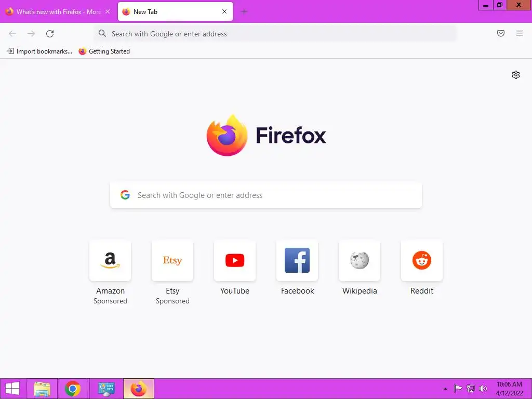Open the Facebook shortcut tile
The image size is (532, 399).
pyautogui.click(x=297, y=261)
